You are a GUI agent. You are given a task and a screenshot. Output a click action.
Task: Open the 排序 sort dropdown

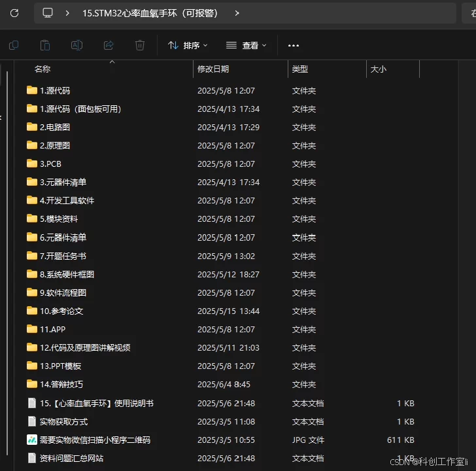click(x=188, y=46)
